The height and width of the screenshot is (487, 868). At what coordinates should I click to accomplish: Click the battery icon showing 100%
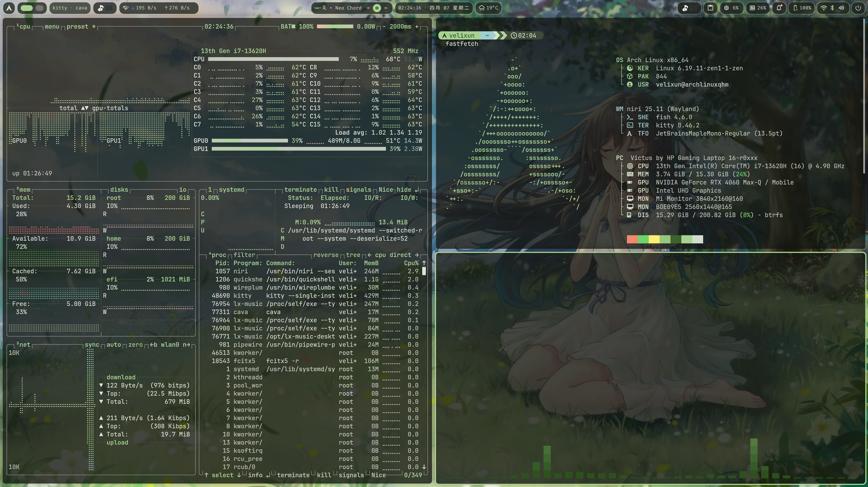click(x=795, y=8)
